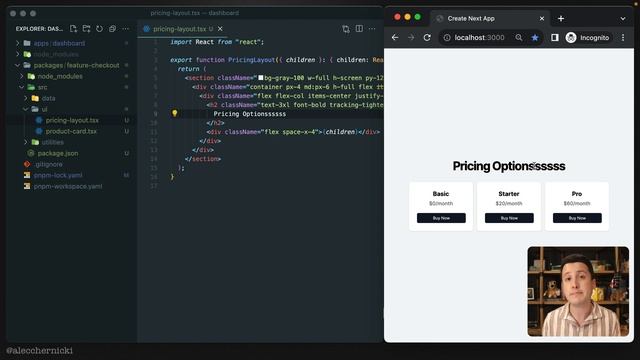Select the Create Next App browser tab
The height and width of the screenshot is (360, 640).
tap(490, 18)
